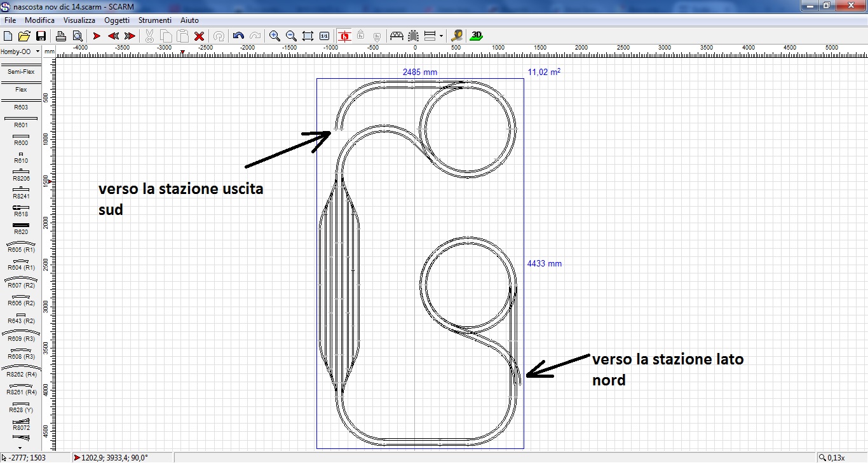Open the Modifica menu
868x463 pixels.
39,20
